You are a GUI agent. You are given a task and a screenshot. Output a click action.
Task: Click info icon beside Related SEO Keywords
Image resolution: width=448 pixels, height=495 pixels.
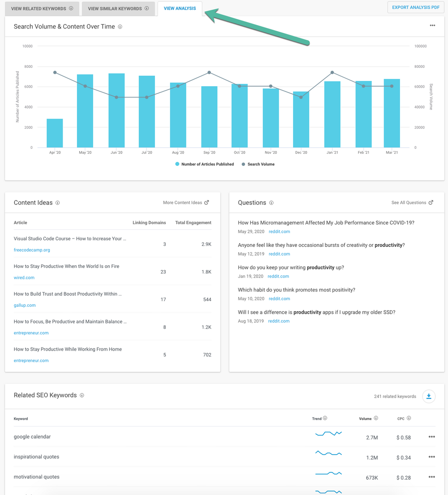coord(82,396)
